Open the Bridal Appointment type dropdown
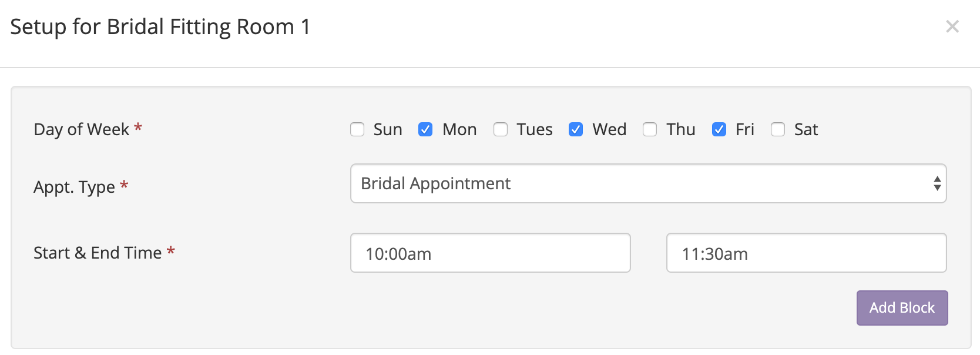Image resolution: width=980 pixels, height=355 pixels. tap(648, 183)
